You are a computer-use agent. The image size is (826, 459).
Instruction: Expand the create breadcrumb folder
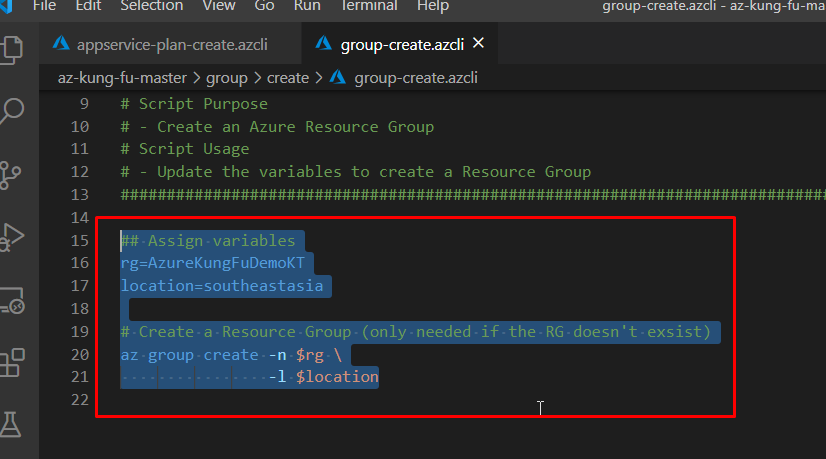288,77
